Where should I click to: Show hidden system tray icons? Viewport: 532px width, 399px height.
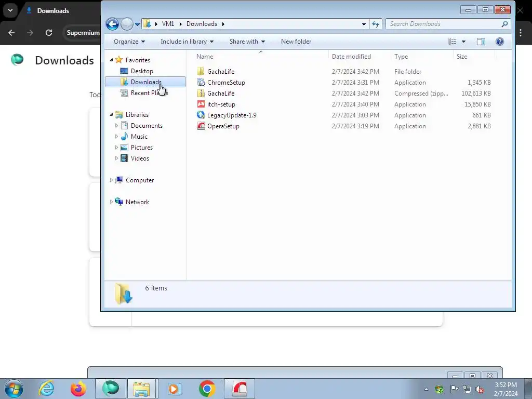click(x=426, y=389)
